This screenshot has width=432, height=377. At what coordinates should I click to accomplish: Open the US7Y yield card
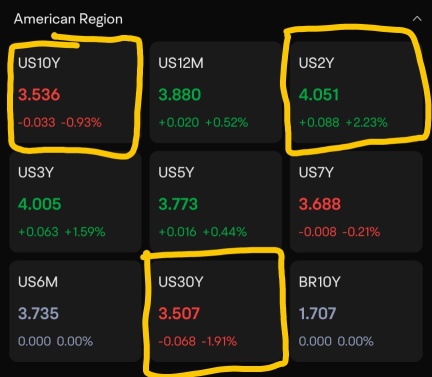[x=356, y=202]
